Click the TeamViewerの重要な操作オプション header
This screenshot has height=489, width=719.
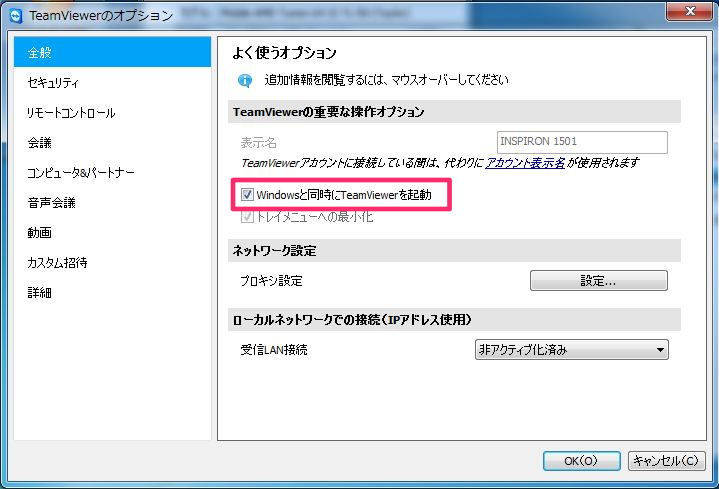point(454,112)
